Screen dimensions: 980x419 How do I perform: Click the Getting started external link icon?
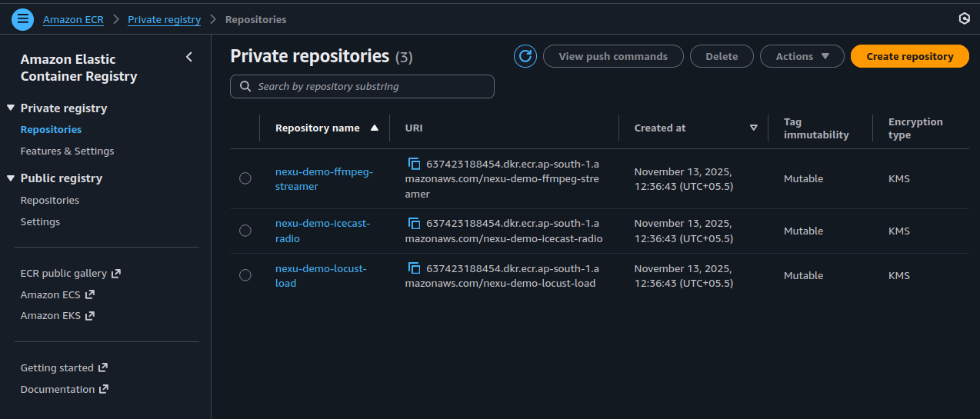click(x=103, y=368)
